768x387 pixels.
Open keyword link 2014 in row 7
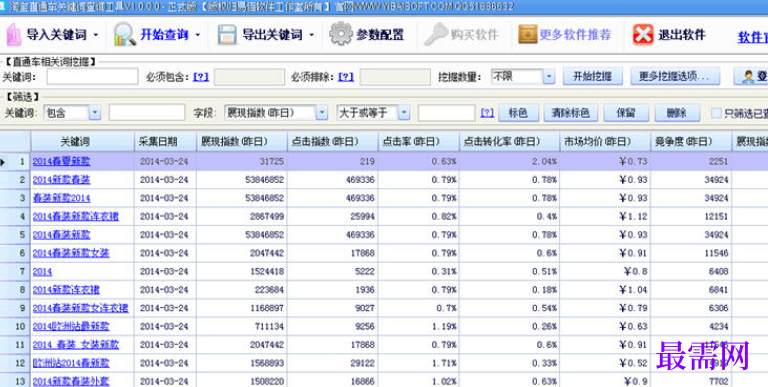(42, 271)
